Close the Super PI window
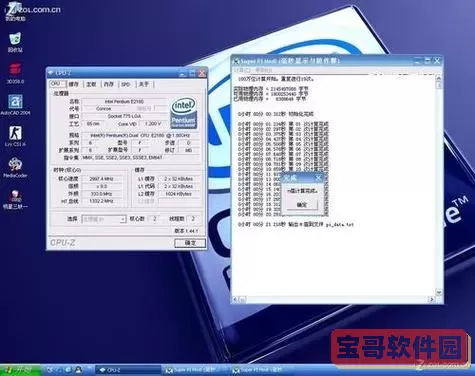Image resolution: width=475 pixels, height=376 pixels. click(x=437, y=61)
